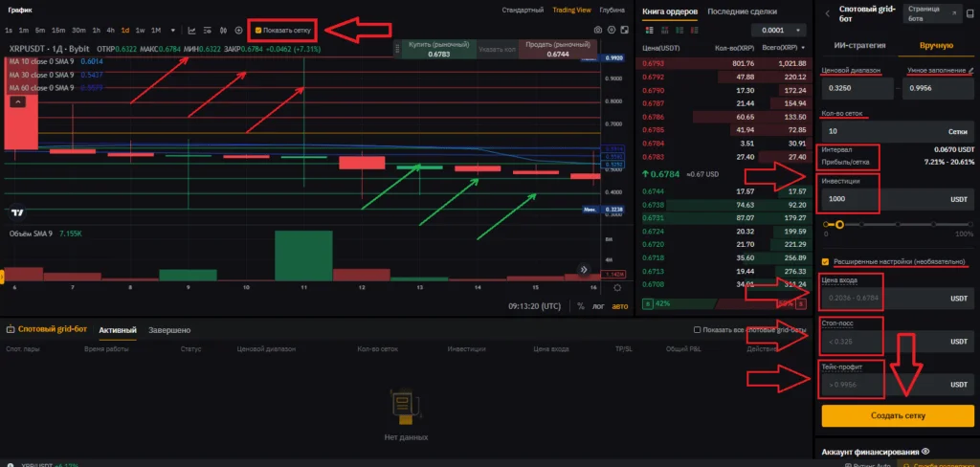The image size is (980, 467).
Task: Click Создать сетку button
Action: (898, 415)
